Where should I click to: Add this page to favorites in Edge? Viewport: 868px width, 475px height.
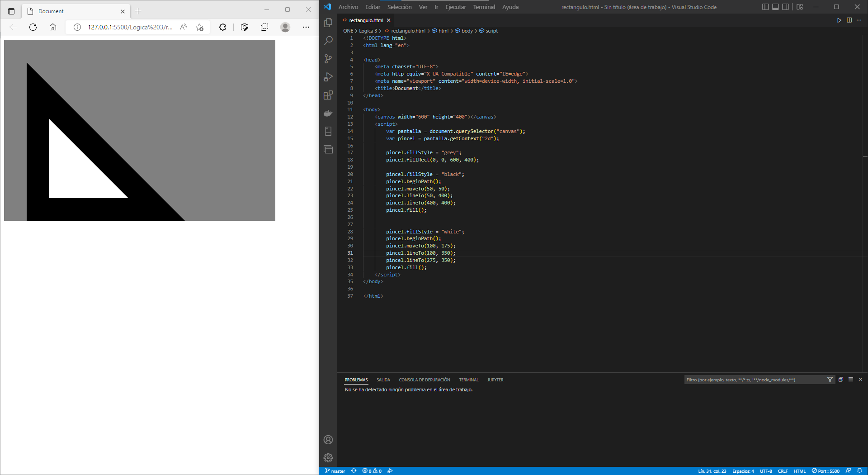(199, 27)
